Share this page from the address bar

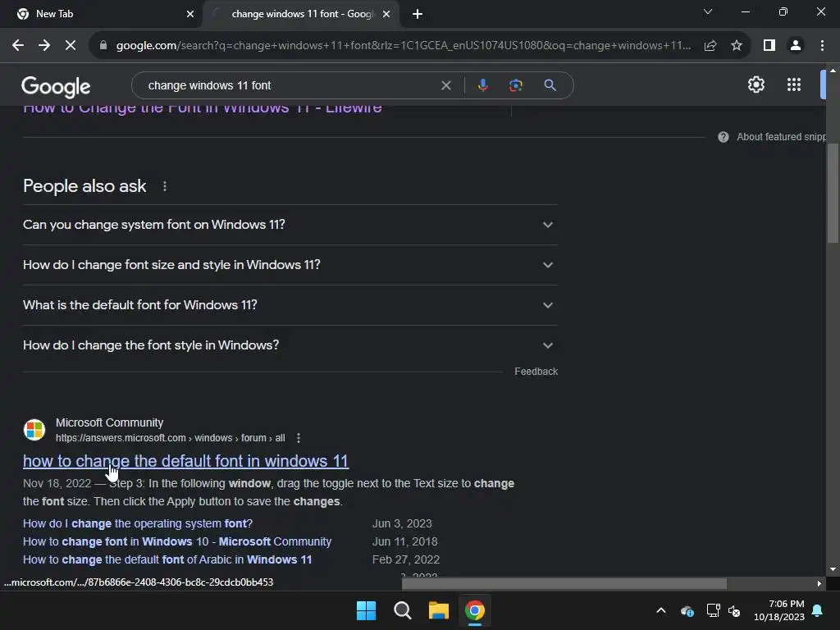click(710, 46)
